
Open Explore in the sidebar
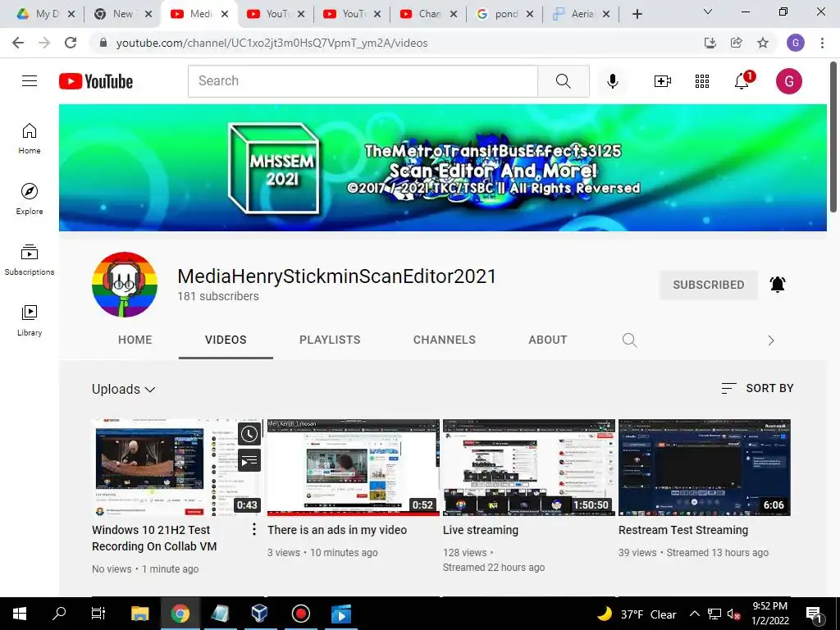click(30, 199)
